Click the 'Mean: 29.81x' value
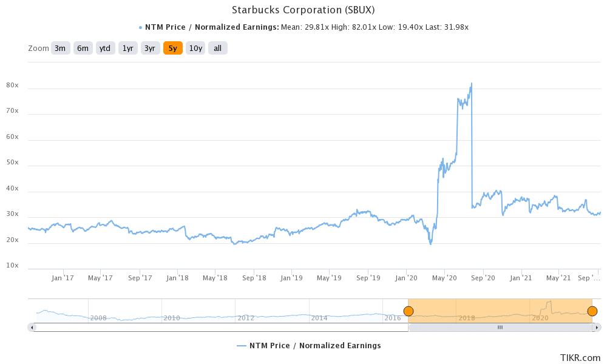This screenshot has height=364, width=607. click(305, 27)
